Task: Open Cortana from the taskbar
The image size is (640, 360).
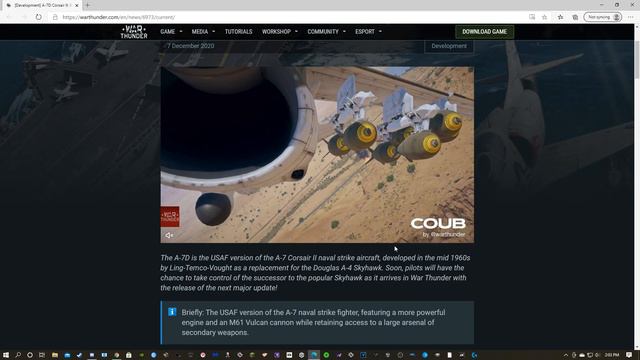Action: coord(30,355)
